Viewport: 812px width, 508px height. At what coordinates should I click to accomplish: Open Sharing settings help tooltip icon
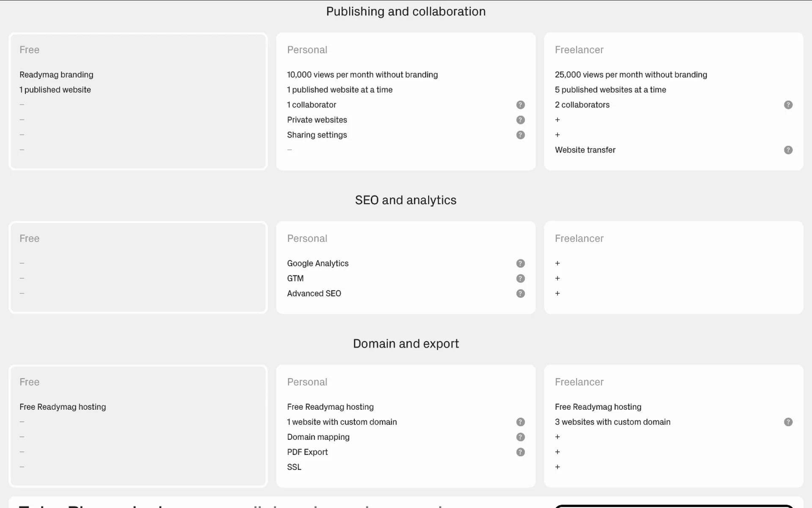520,135
